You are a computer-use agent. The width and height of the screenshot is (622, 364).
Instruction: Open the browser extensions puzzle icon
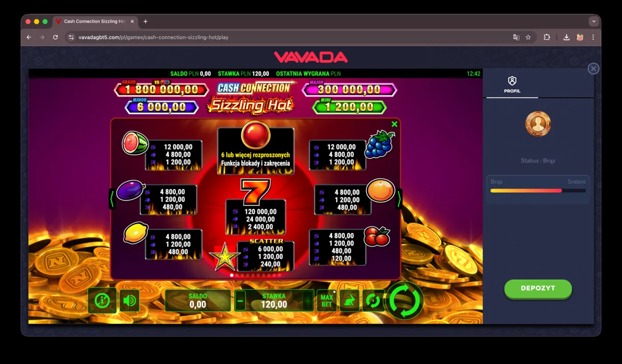tap(547, 37)
